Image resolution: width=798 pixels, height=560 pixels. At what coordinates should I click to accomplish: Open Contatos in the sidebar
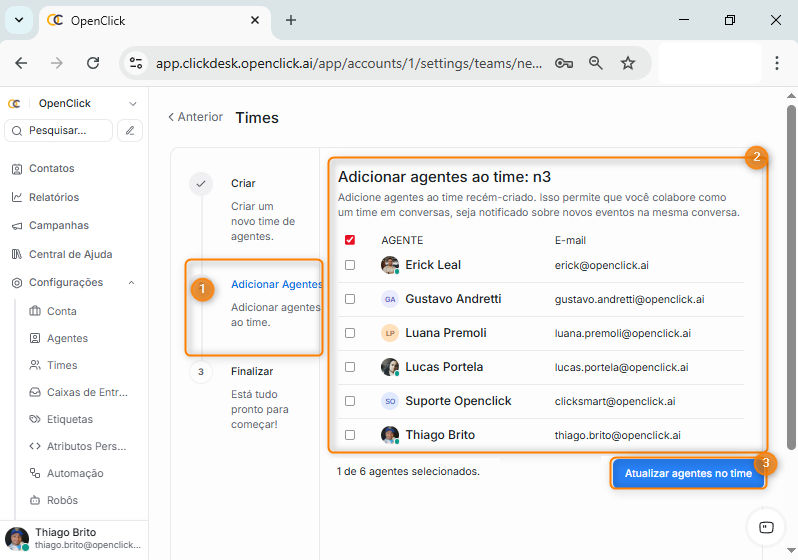click(51, 169)
